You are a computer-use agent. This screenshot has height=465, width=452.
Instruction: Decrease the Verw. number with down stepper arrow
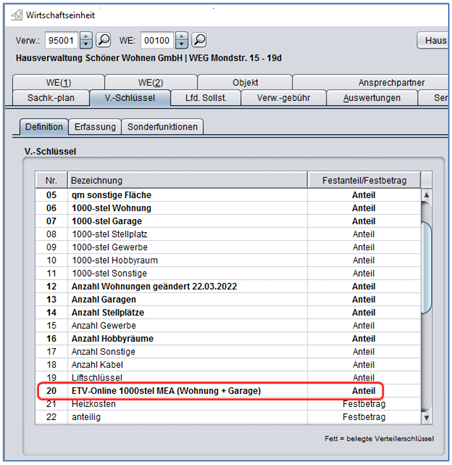pos(86,44)
